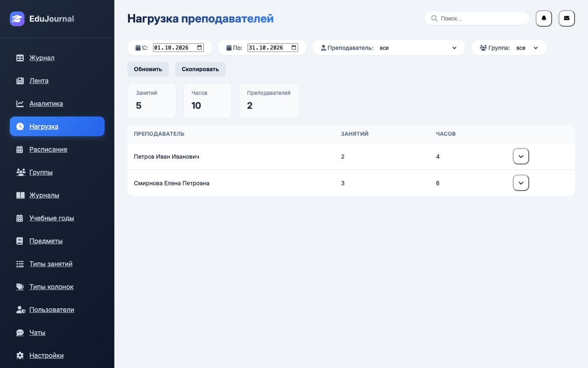Image resolution: width=588 pixels, height=368 pixels.
Task: Open messages envelope icon
Action: [x=566, y=18]
